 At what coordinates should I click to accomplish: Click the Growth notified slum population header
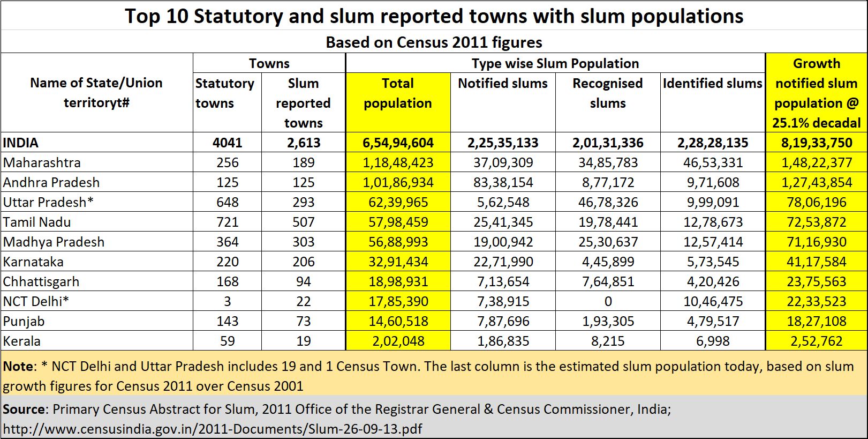[817, 93]
